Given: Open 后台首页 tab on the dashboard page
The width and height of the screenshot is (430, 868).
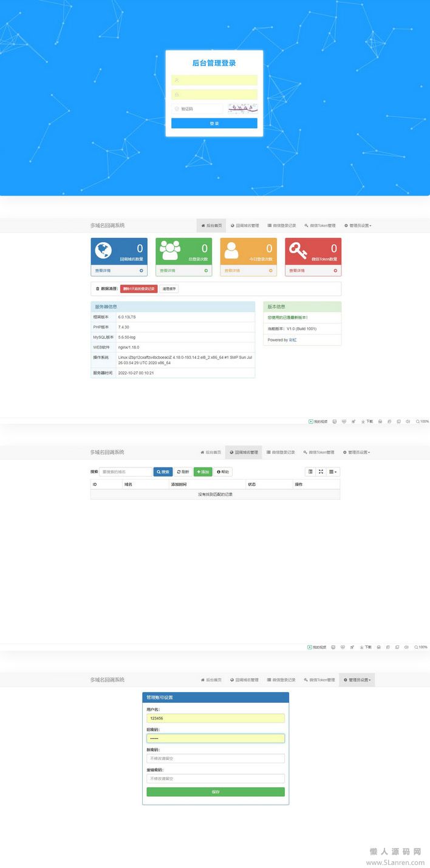Looking at the screenshot, I should (211, 225).
